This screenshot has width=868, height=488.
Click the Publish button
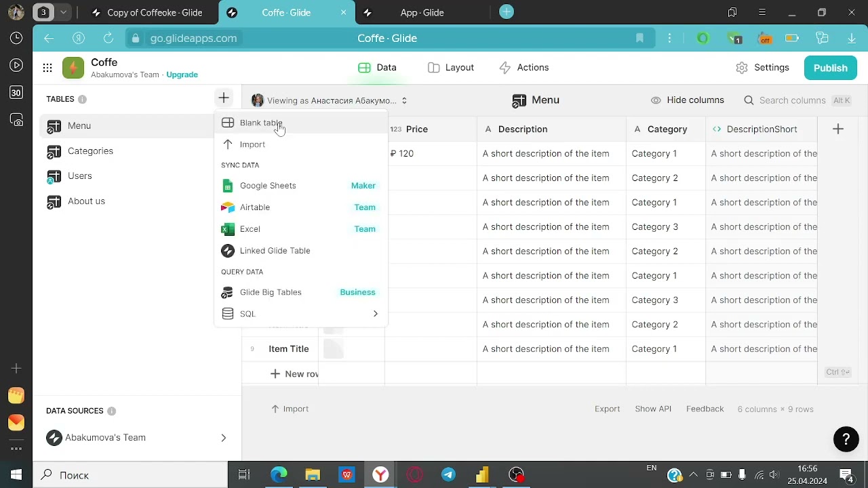(831, 68)
